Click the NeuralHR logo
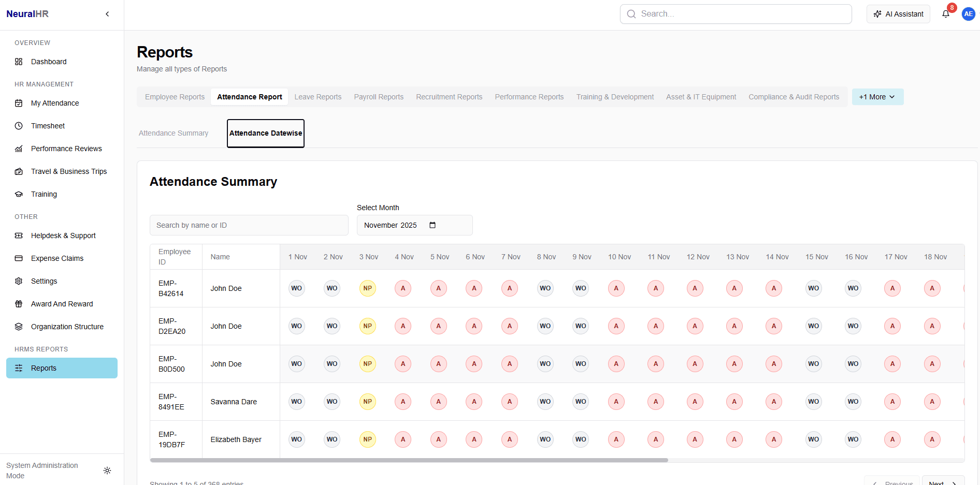The height and width of the screenshot is (485, 980). (27, 14)
